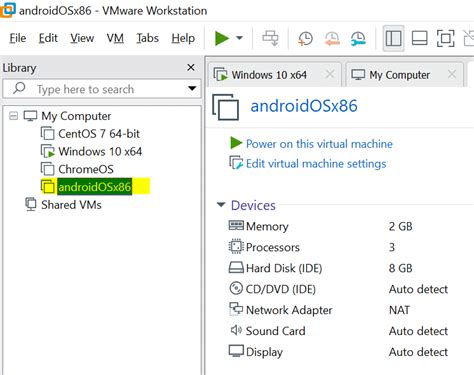Viewport: 474px width, 375px height.
Task: Select CentOS 7 64-bit VM
Action: tap(99, 134)
